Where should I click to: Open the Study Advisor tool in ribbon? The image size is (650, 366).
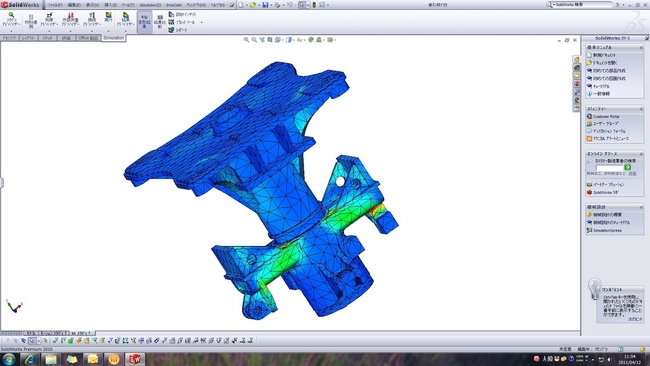click(11, 20)
